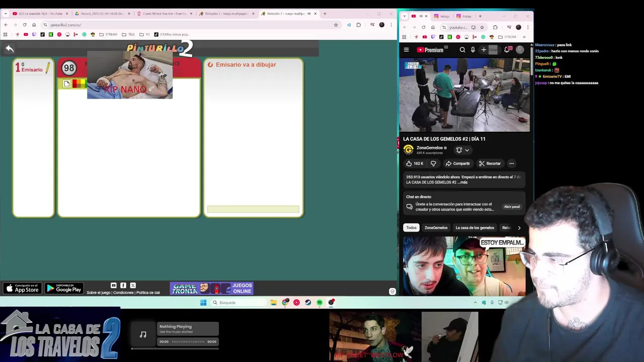Open the TELE bookmarks folder
This screenshot has width=644, height=362.
[128, 35]
